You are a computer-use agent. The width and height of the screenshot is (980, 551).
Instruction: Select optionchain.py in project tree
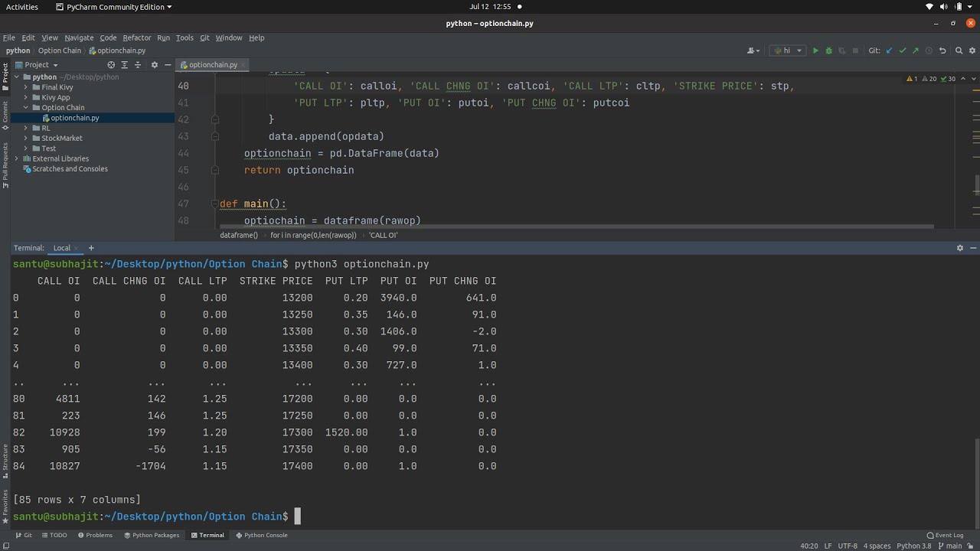click(75, 118)
